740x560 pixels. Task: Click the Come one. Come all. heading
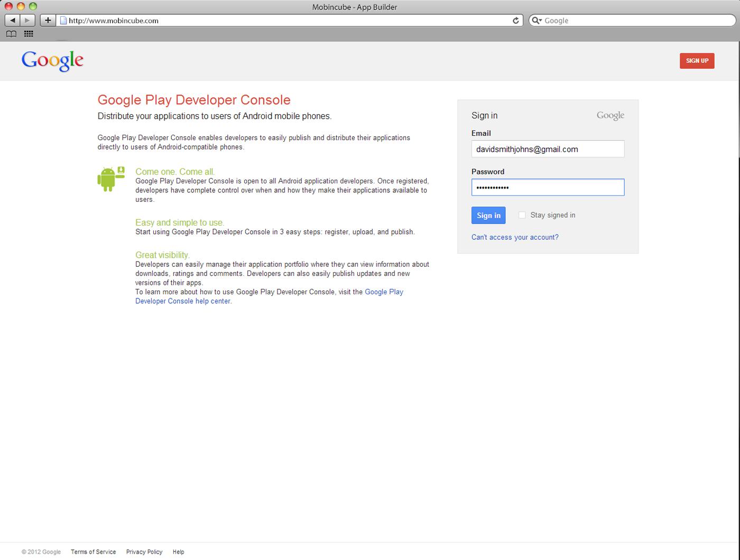tap(175, 172)
